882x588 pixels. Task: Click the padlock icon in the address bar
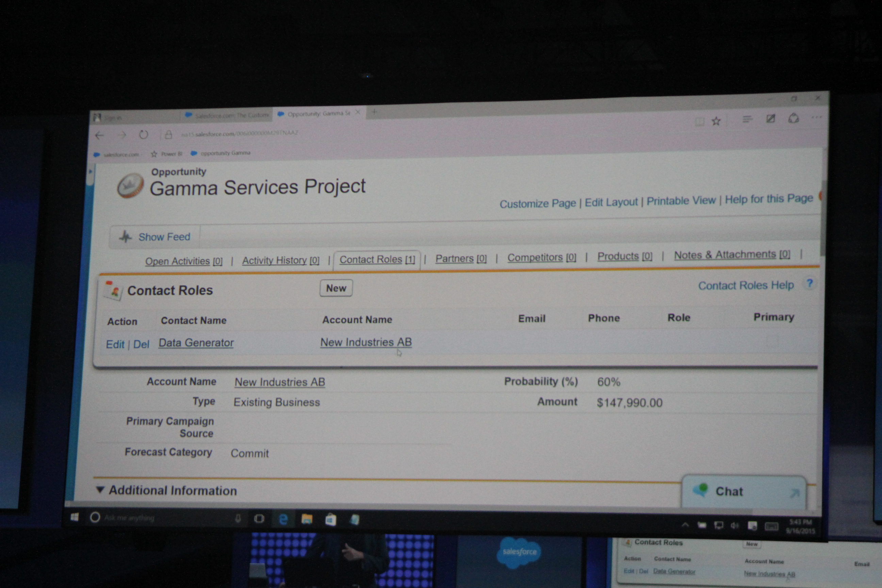[169, 134]
